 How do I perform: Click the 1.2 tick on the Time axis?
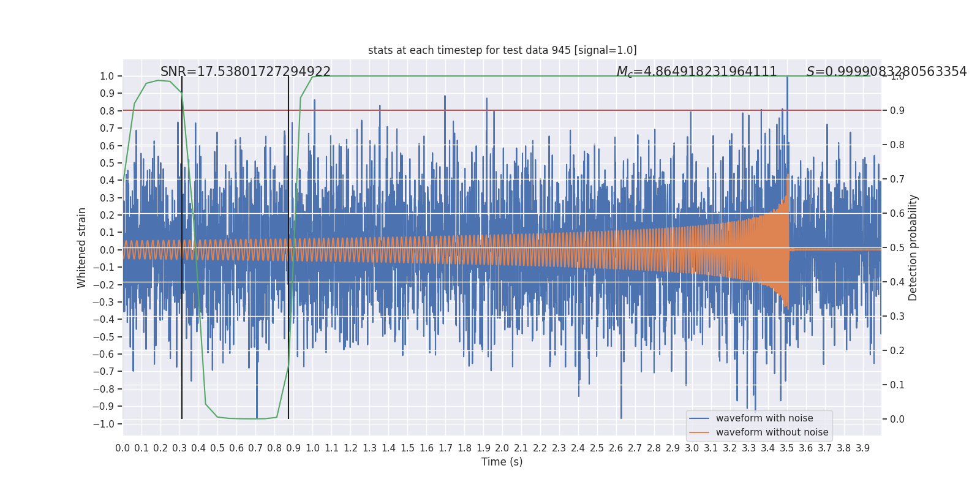point(350,448)
